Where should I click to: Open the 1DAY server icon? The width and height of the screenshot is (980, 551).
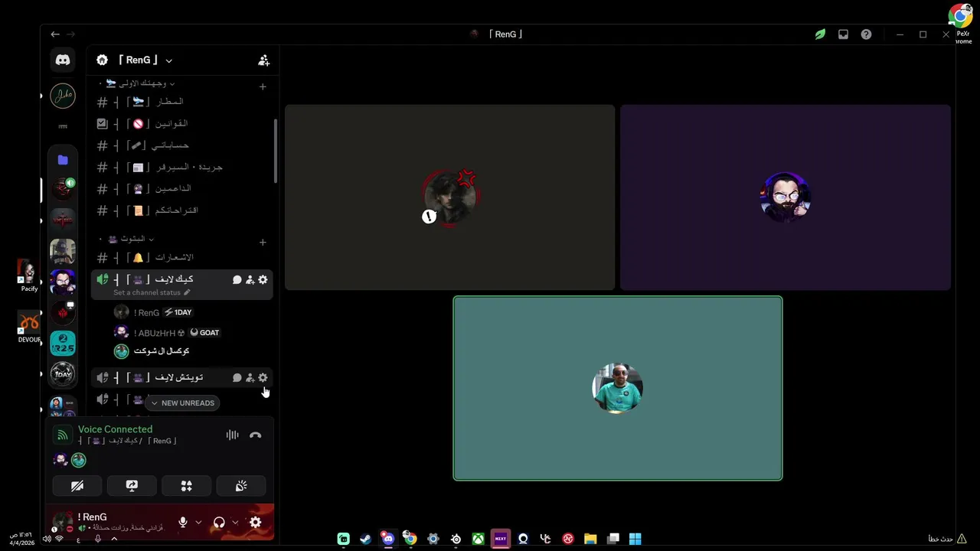pyautogui.click(x=63, y=374)
